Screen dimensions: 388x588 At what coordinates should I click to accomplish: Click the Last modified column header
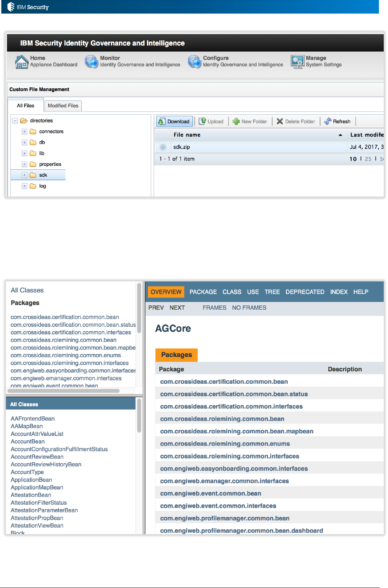click(367, 135)
